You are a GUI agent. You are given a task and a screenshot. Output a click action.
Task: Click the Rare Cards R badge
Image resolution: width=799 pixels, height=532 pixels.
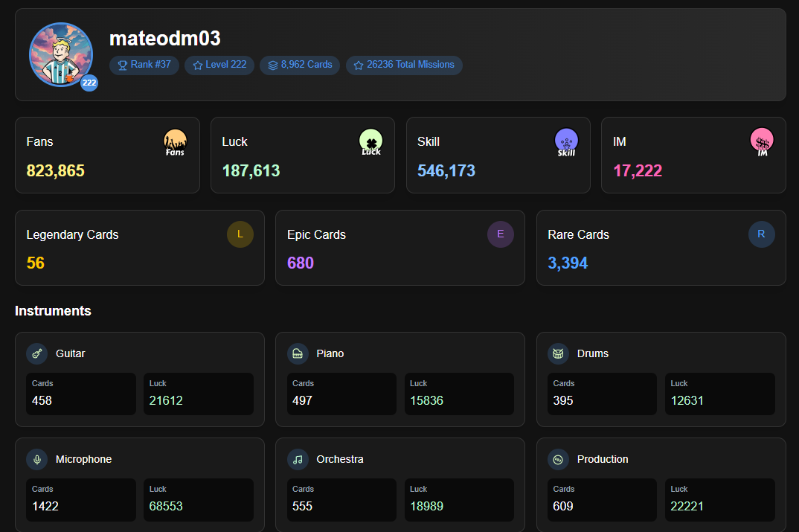(761, 234)
